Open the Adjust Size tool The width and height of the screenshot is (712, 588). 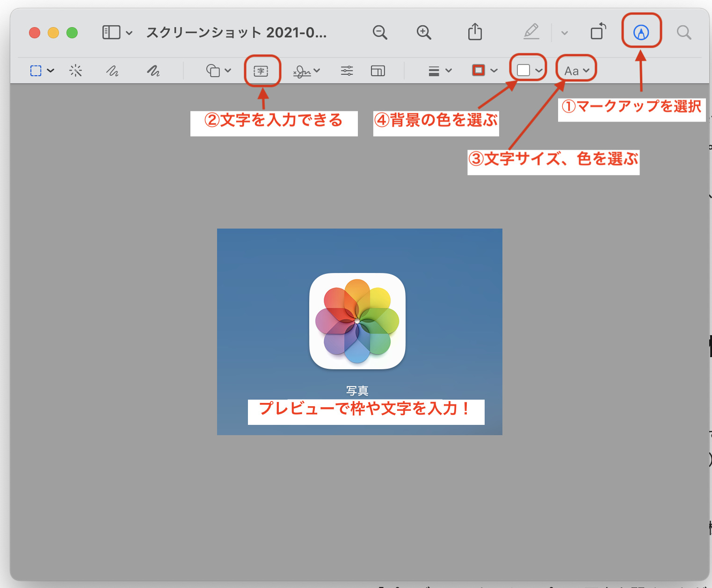378,71
